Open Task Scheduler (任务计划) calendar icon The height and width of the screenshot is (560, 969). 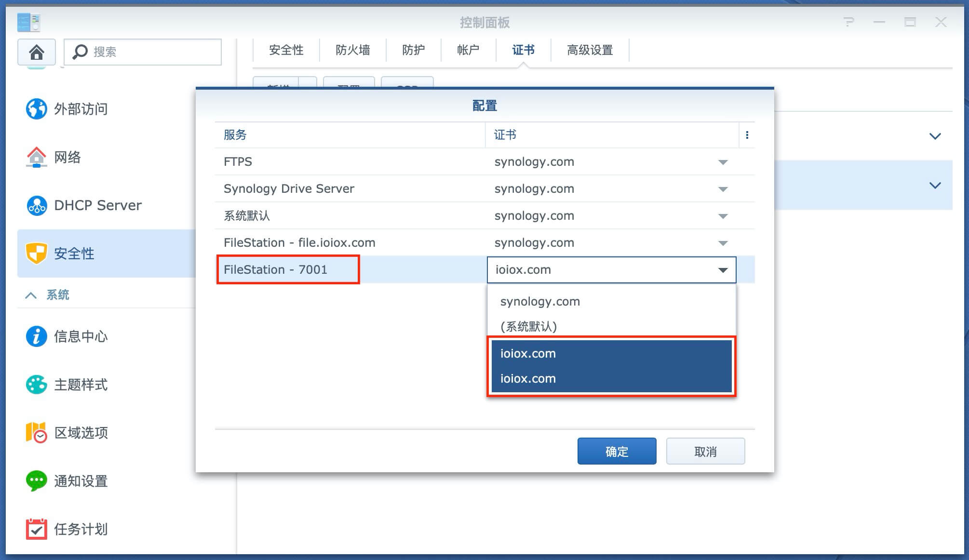[x=36, y=529]
